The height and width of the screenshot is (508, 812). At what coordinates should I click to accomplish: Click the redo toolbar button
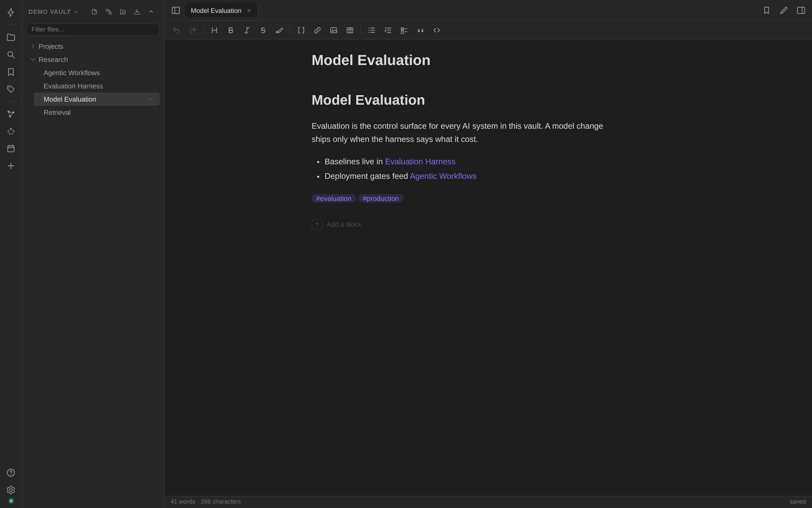193,30
